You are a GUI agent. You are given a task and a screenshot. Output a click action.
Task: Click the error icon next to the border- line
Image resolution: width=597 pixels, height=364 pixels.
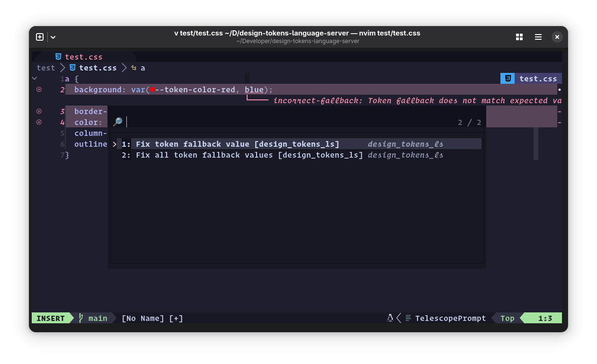tap(39, 111)
